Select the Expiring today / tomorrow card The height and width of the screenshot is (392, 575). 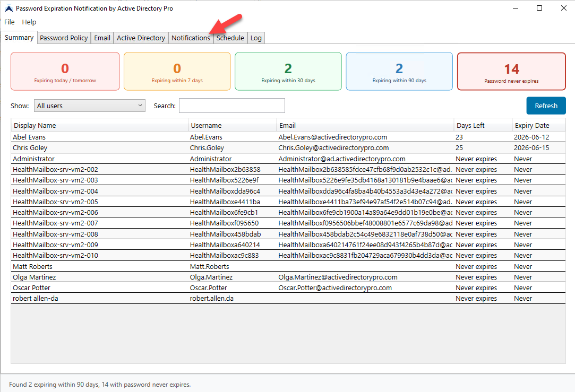click(x=65, y=72)
